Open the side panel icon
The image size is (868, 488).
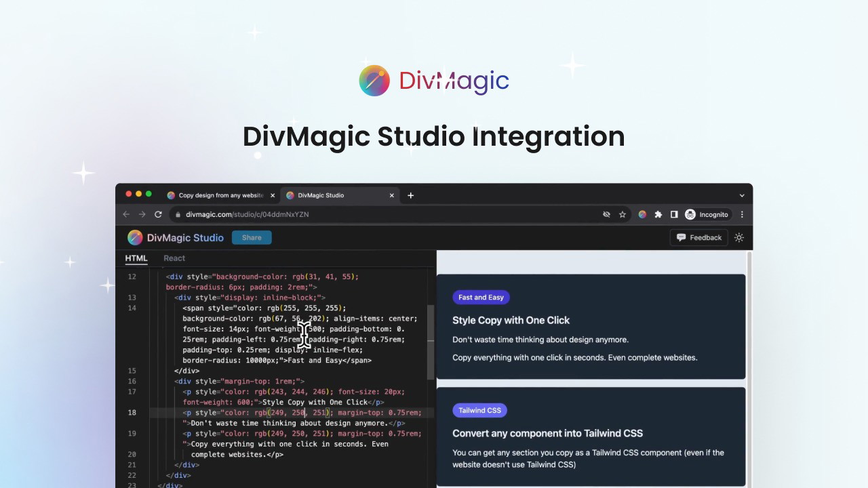tap(674, 214)
